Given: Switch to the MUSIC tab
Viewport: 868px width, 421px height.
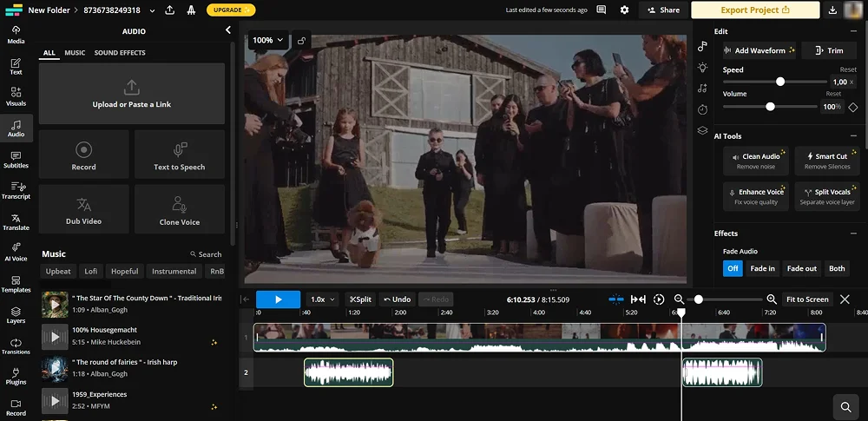Looking at the screenshot, I should pyautogui.click(x=75, y=53).
